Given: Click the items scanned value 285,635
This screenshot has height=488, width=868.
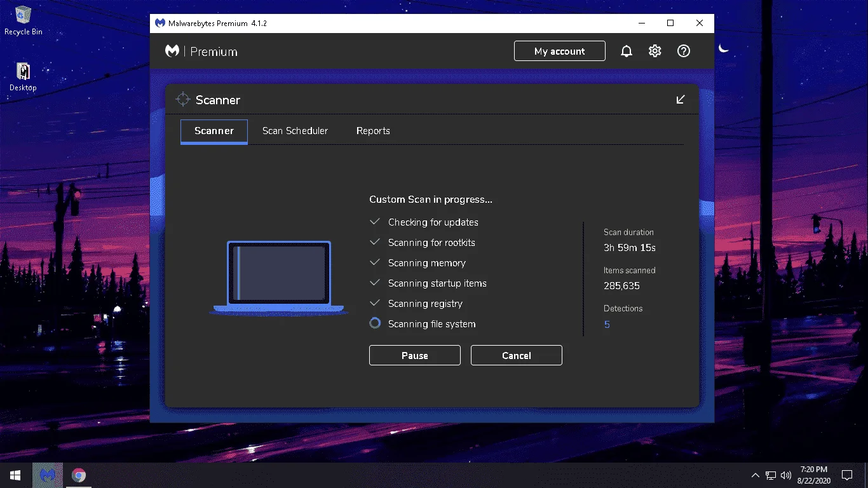Looking at the screenshot, I should pos(621,286).
